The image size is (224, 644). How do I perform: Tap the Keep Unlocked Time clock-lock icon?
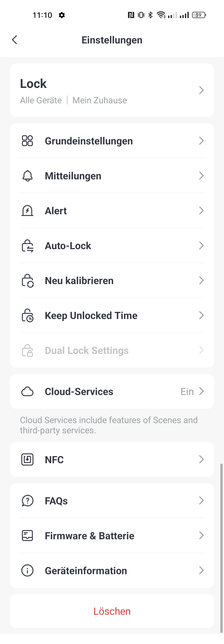click(x=27, y=315)
